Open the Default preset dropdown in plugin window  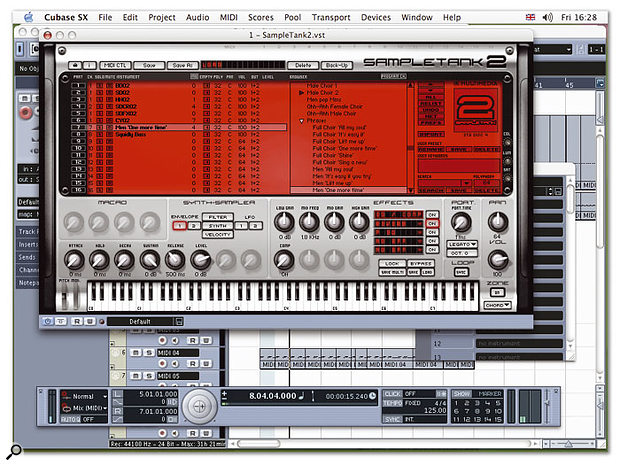tap(140, 321)
